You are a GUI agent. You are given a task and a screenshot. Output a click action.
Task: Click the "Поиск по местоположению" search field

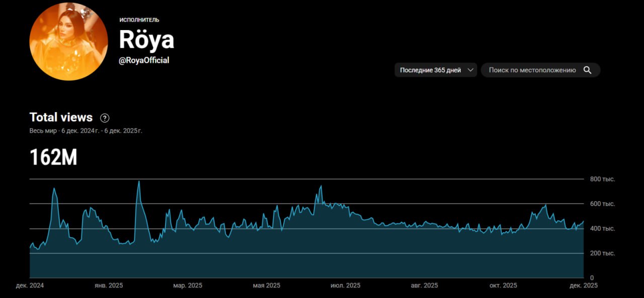532,70
